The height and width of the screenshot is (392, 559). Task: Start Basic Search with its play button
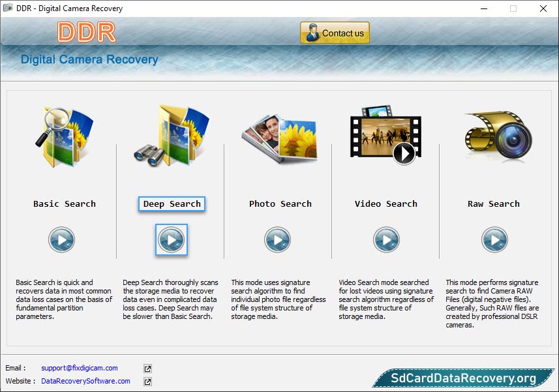coord(62,240)
